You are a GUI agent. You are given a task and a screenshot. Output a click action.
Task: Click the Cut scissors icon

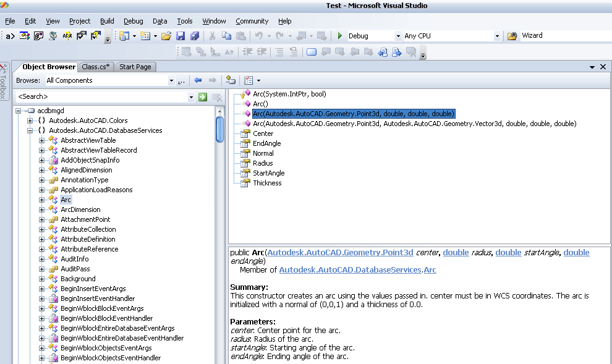point(212,36)
